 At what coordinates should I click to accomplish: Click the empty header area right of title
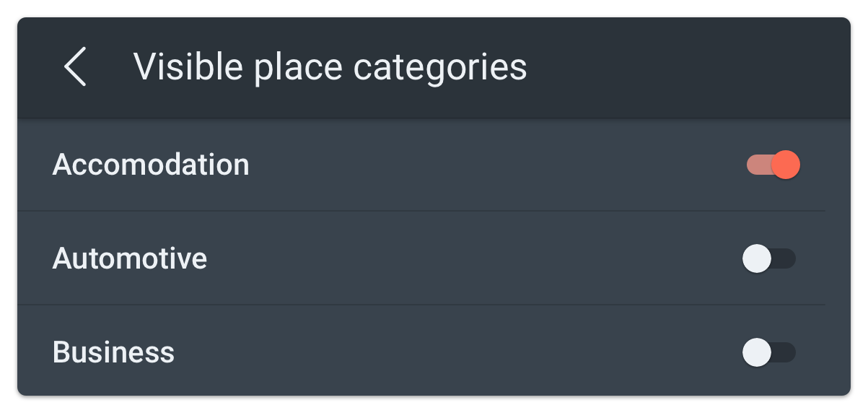pyautogui.click(x=685, y=67)
